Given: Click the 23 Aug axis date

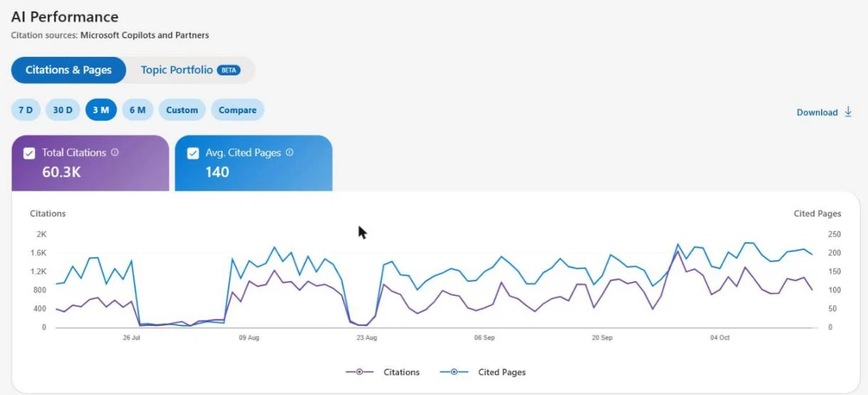Looking at the screenshot, I should 366,337.
